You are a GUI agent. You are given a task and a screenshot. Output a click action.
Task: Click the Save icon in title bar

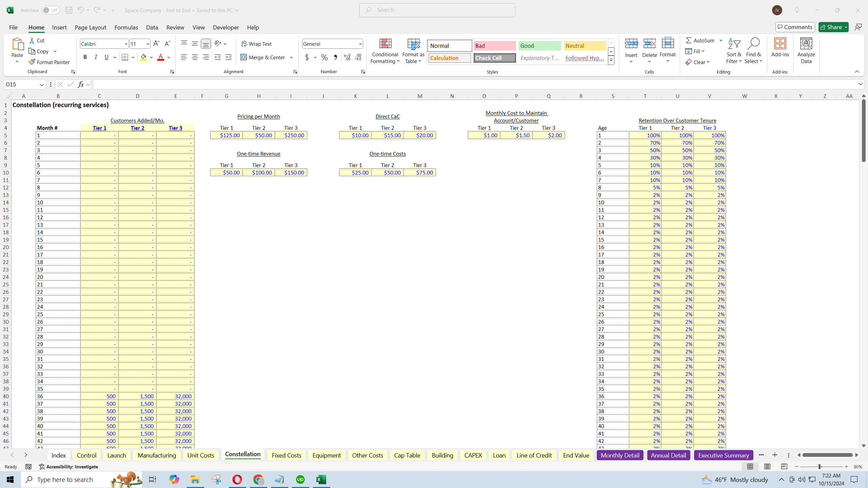coord(68,10)
